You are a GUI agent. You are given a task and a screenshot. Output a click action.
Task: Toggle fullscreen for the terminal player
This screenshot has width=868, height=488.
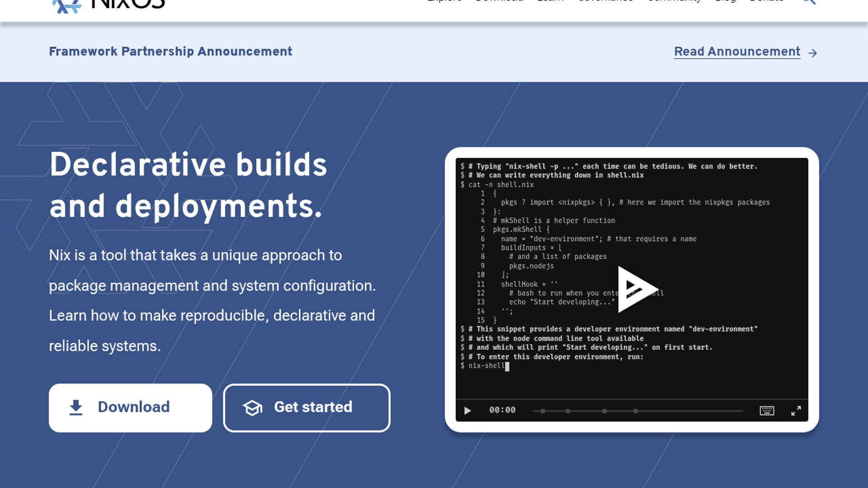796,411
